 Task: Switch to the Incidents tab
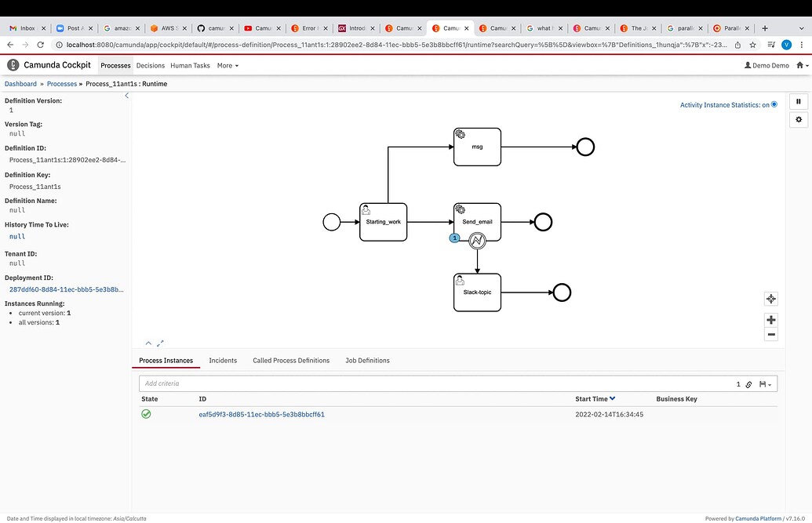pyautogui.click(x=223, y=360)
